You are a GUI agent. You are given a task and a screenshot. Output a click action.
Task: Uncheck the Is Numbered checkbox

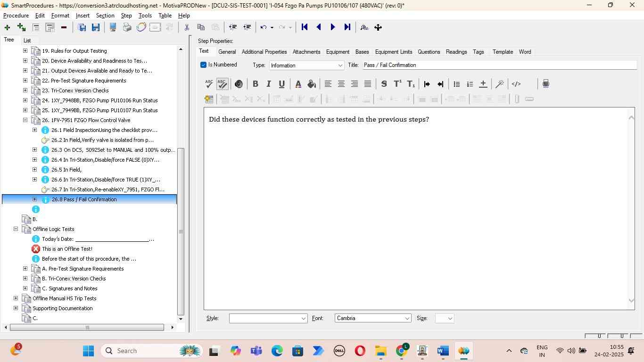click(204, 65)
